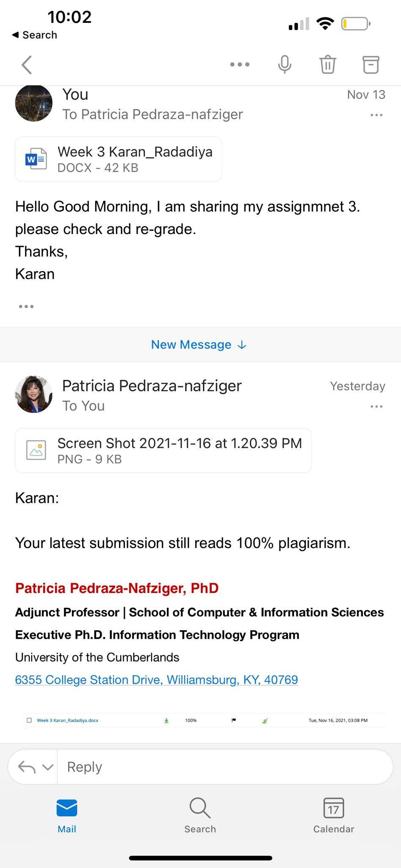
Task: Open message options dots below Yesterday
Action: pyautogui.click(x=376, y=406)
